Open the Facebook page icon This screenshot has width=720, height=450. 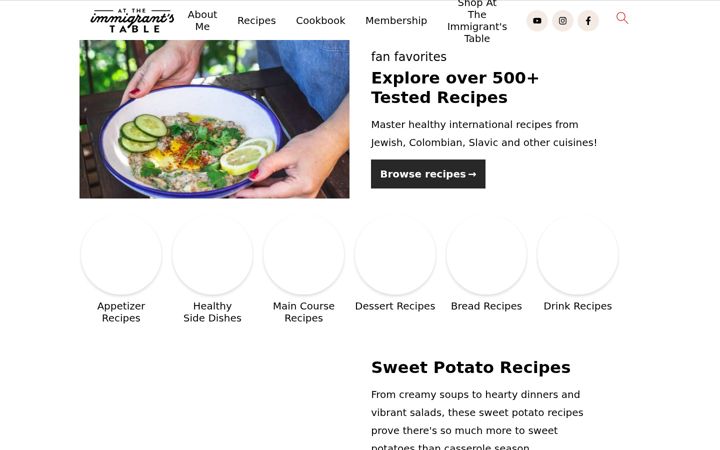pyautogui.click(x=588, y=21)
